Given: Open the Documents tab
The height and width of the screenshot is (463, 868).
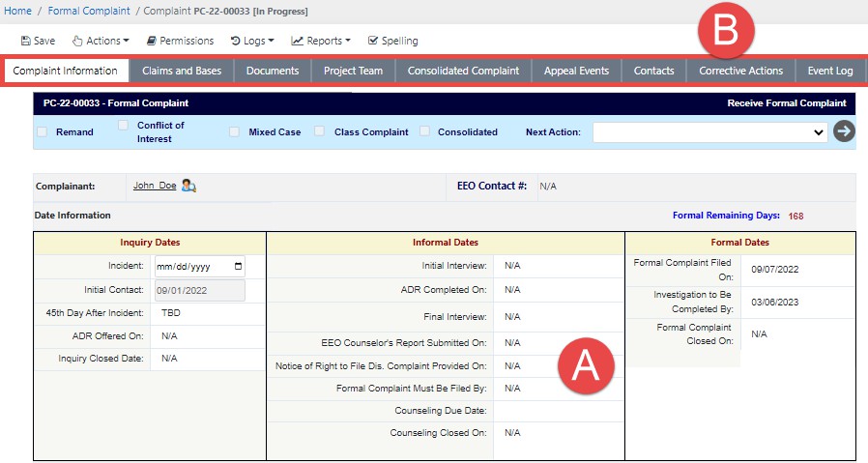Looking at the screenshot, I should tap(273, 71).
